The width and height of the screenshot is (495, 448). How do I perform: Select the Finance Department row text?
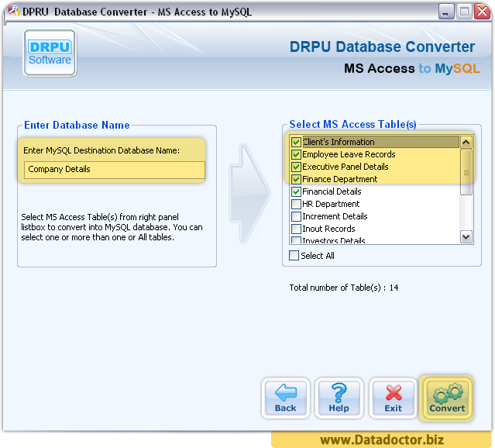[x=339, y=179]
